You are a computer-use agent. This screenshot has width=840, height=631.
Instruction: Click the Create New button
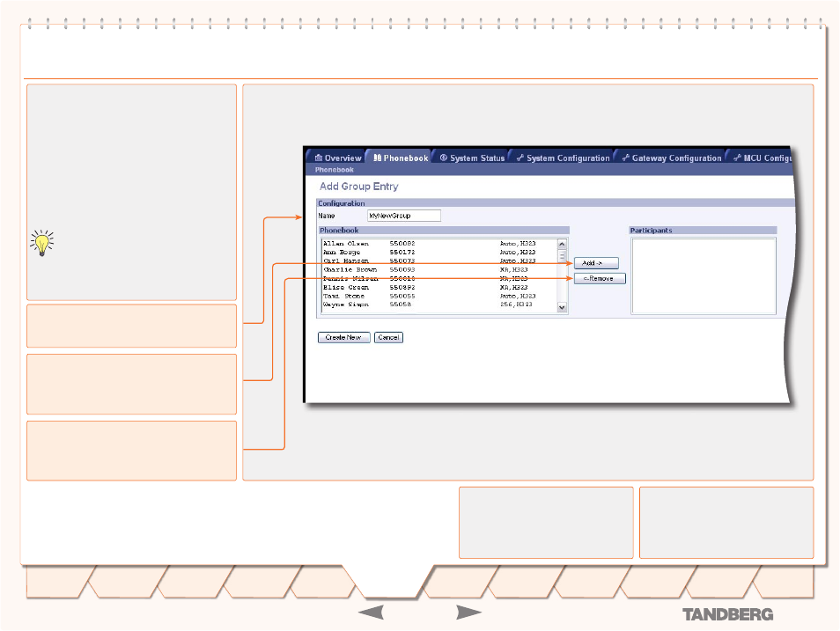pyautogui.click(x=343, y=337)
